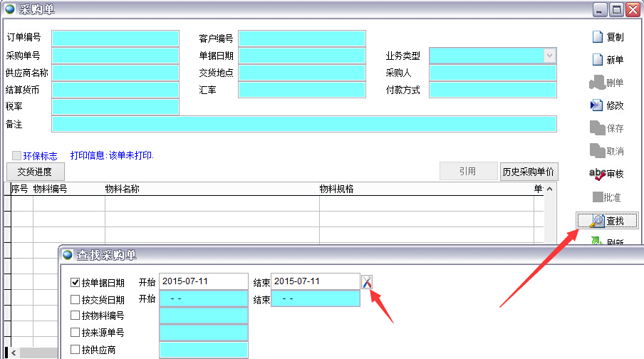Enable the 按供应商 checkbox
The width and height of the screenshot is (644, 359).
pyautogui.click(x=76, y=350)
